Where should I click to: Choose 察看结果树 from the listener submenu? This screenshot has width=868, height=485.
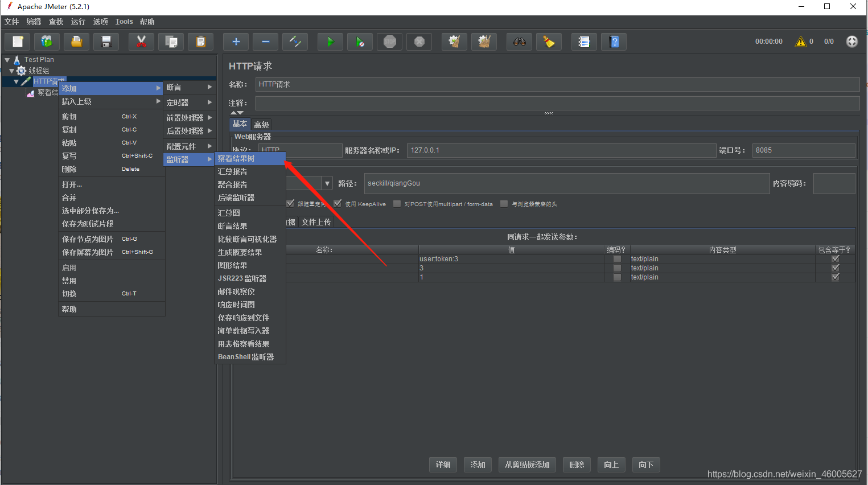(x=250, y=158)
